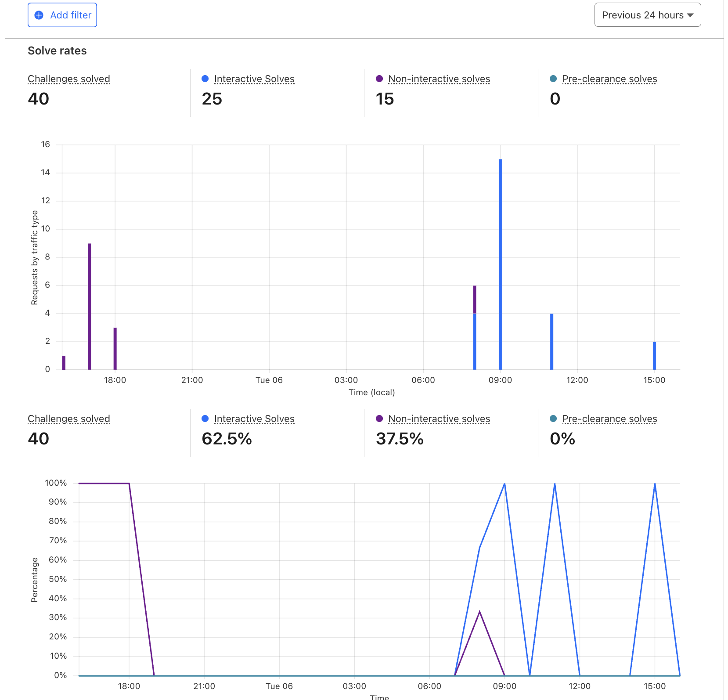Click the bottom Interactive Solves blue legend dot
The image size is (728, 700).
(x=205, y=419)
